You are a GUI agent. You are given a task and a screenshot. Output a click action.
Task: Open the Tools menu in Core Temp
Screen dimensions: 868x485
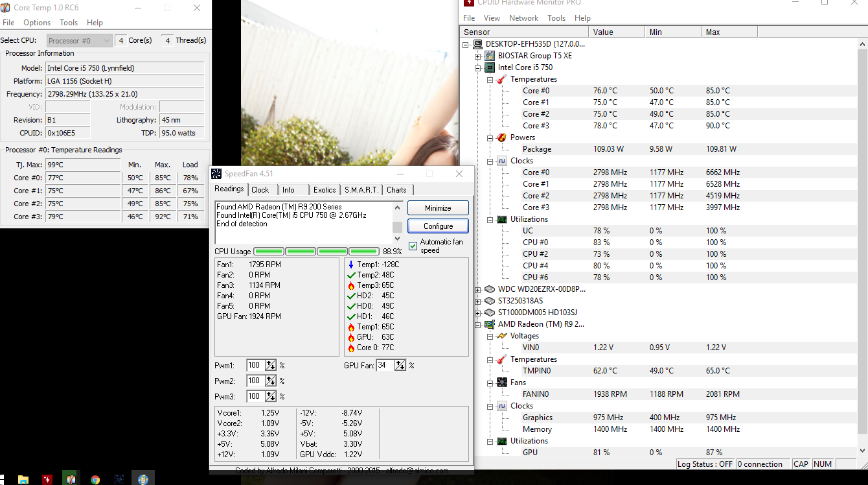coord(69,23)
